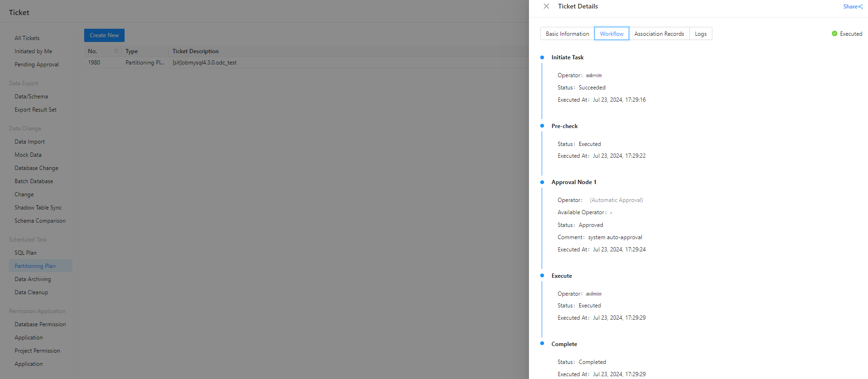Click ticket row number 1980
The width and height of the screenshot is (868, 379).
94,63
